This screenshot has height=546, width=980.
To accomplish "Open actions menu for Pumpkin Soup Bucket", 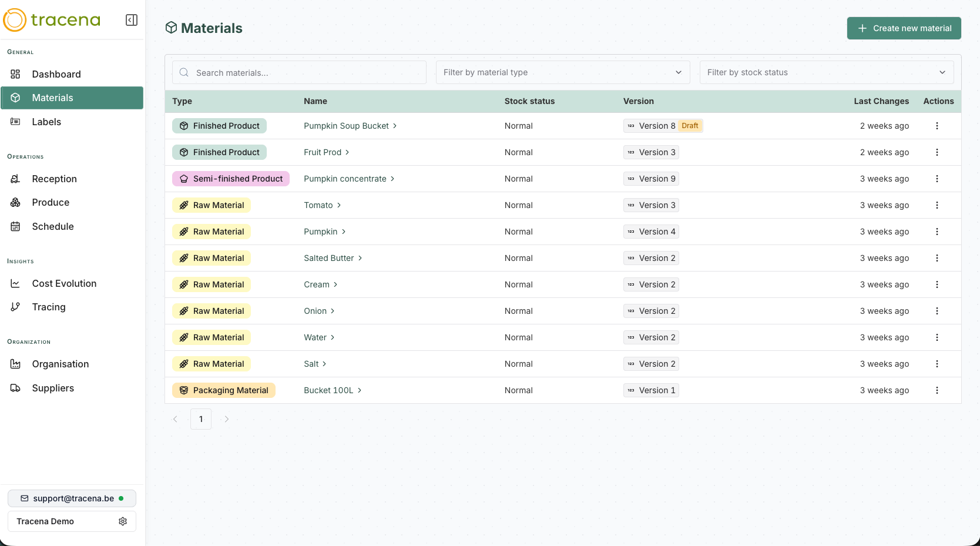I will point(937,126).
